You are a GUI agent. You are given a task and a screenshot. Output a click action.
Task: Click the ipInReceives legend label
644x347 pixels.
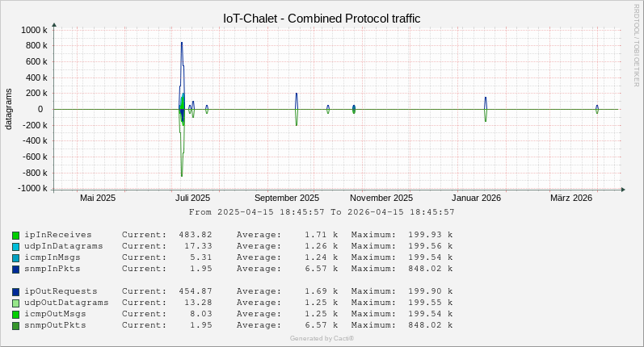58,235
